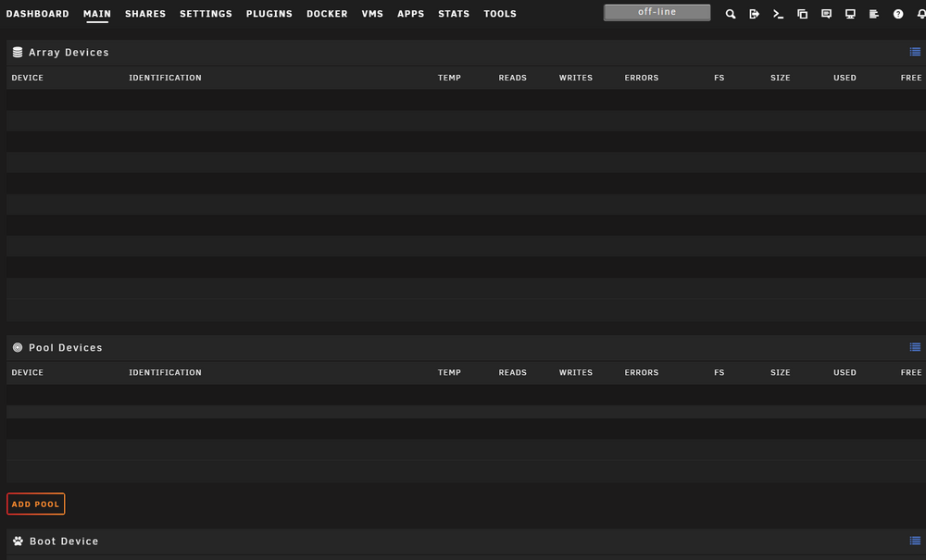Image resolution: width=926 pixels, height=560 pixels.
Task: Click the Boot Device section title
Action: pyautogui.click(x=64, y=541)
